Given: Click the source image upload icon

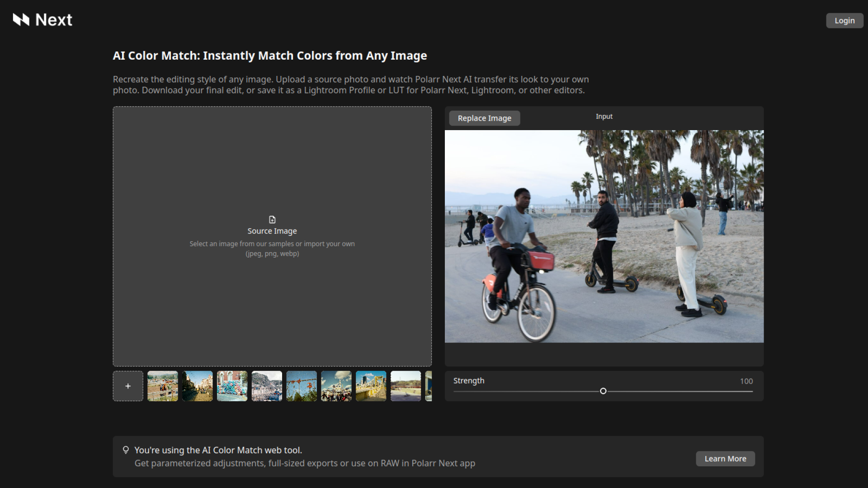Looking at the screenshot, I should tap(272, 220).
